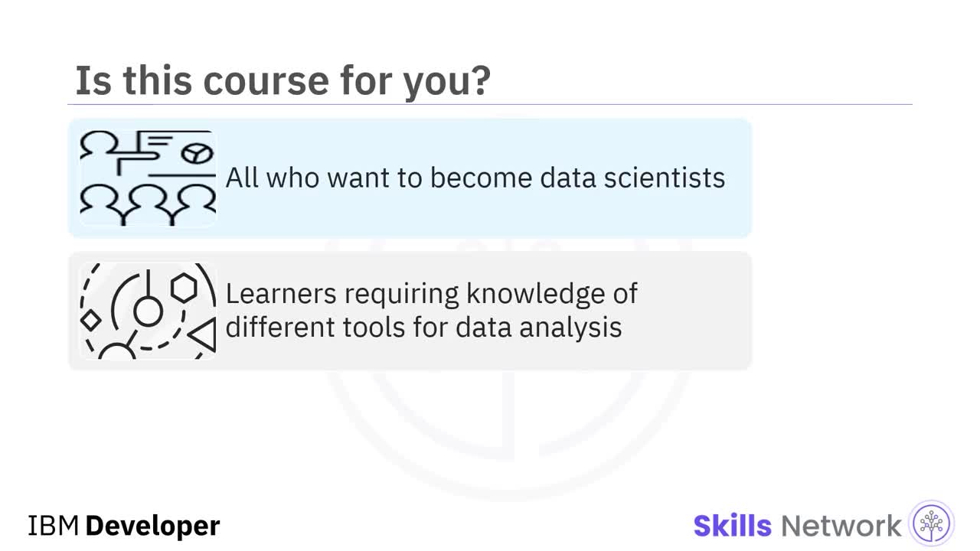
Task: Click "Learners requiring knowledge of" text line
Action: 431,294
